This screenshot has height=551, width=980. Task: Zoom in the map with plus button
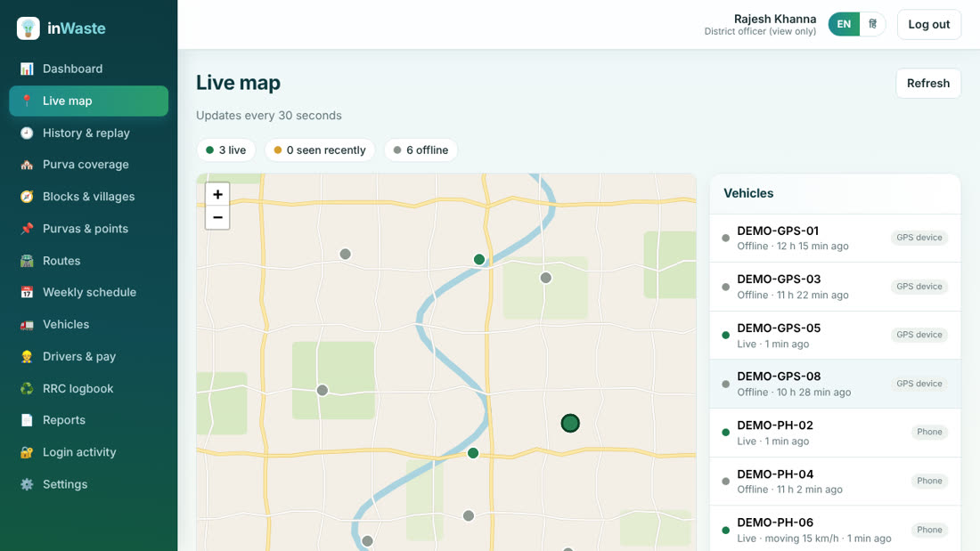[x=217, y=194]
